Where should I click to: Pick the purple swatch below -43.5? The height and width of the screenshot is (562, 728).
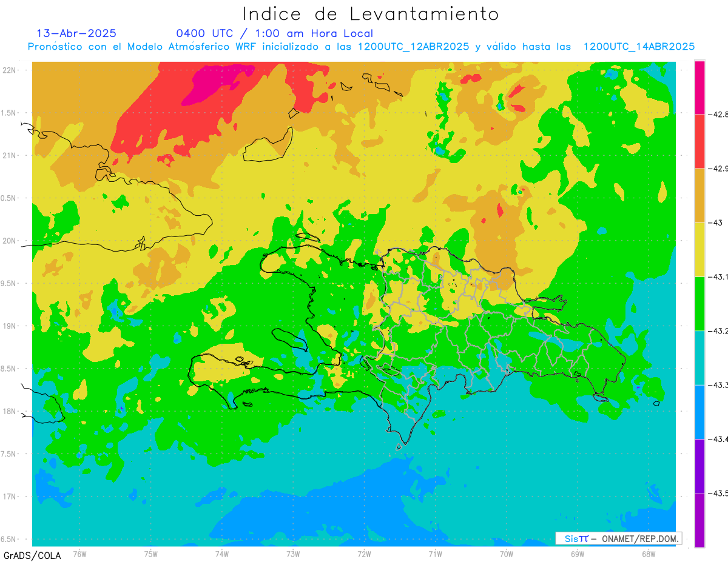[699, 520]
